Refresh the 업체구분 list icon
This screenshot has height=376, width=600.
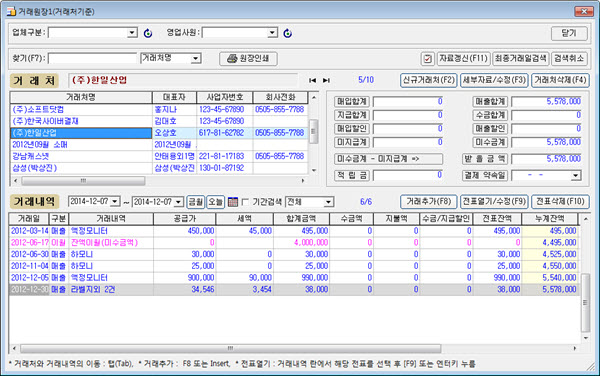coord(148,33)
